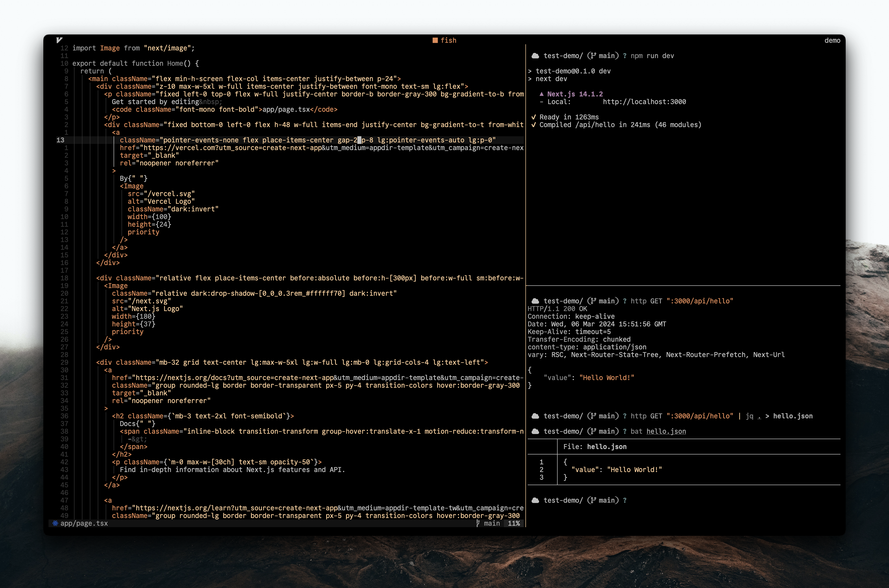This screenshot has height=588, width=889.
Task: Click cloud icon on the last empty prompt
Action: coord(535,500)
